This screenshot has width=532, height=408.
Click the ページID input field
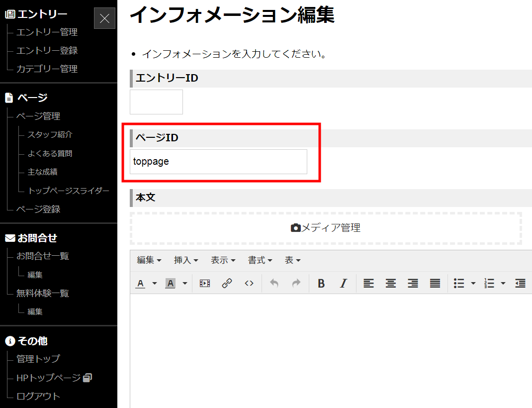[218, 162]
